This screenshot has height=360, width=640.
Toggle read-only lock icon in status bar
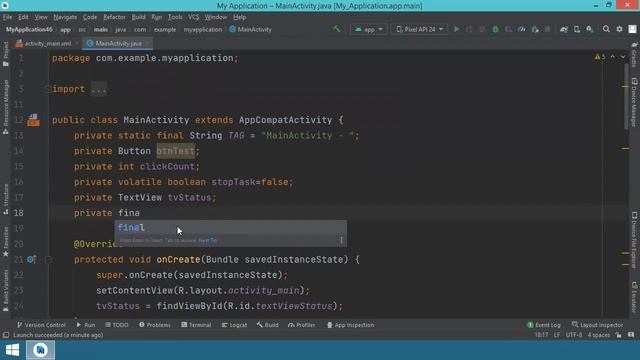point(619,335)
